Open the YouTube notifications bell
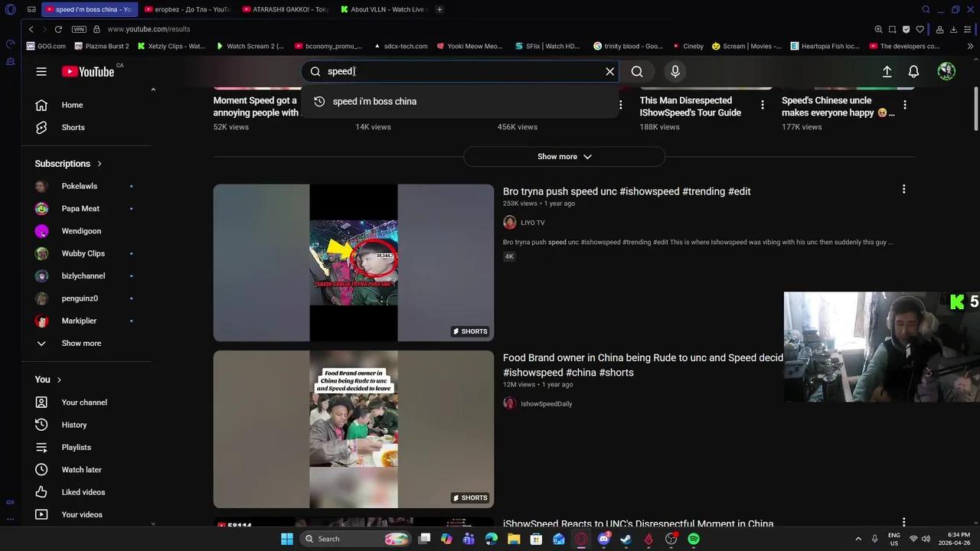Viewport: 980px width, 551px height. (913, 71)
